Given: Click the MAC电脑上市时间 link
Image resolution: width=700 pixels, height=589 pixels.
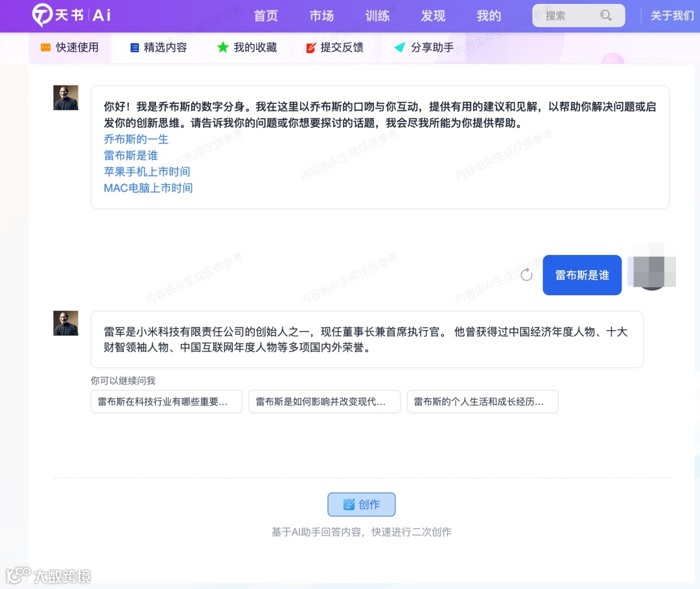Looking at the screenshot, I should (x=148, y=188).
